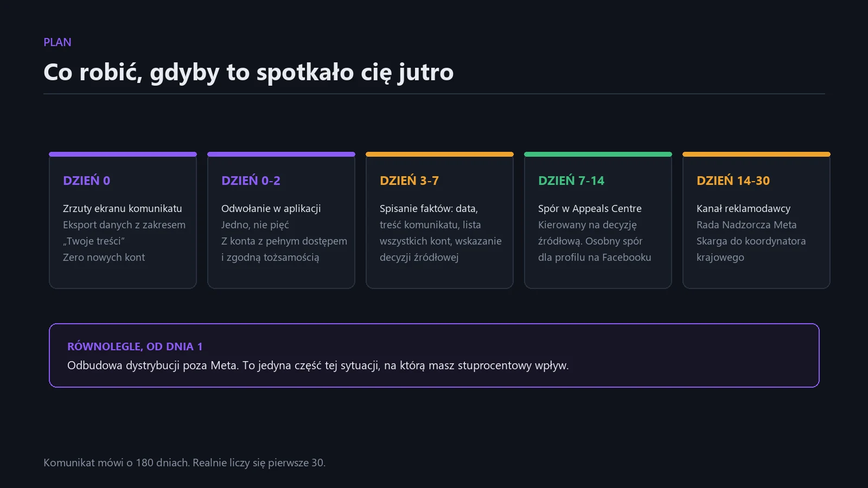The height and width of the screenshot is (488, 868).
Task: Select the 'Spór w Appeals Centre' text
Action: (x=590, y=209)
